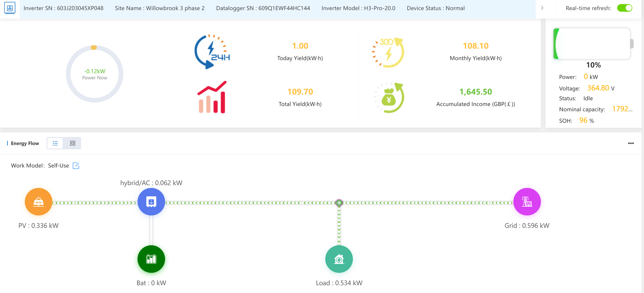The image size is (644, 293).
Task: Expand header info with right chevron
Action: 542,8
